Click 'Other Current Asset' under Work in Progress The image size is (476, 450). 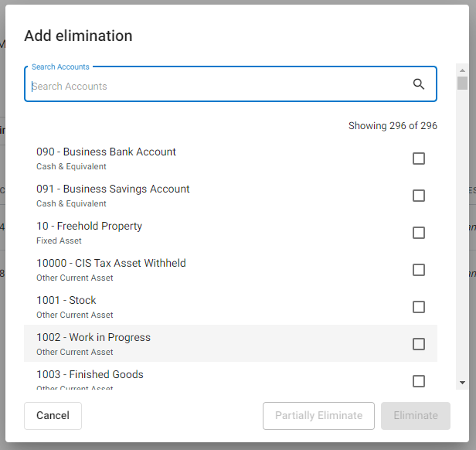pyautogui.click(x=75, y=352)
